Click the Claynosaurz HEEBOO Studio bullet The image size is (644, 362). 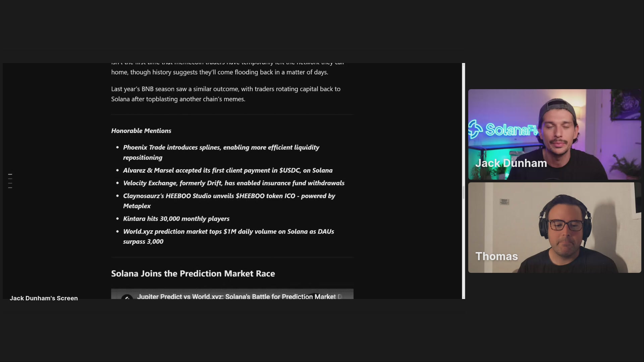tap(229, 201)
